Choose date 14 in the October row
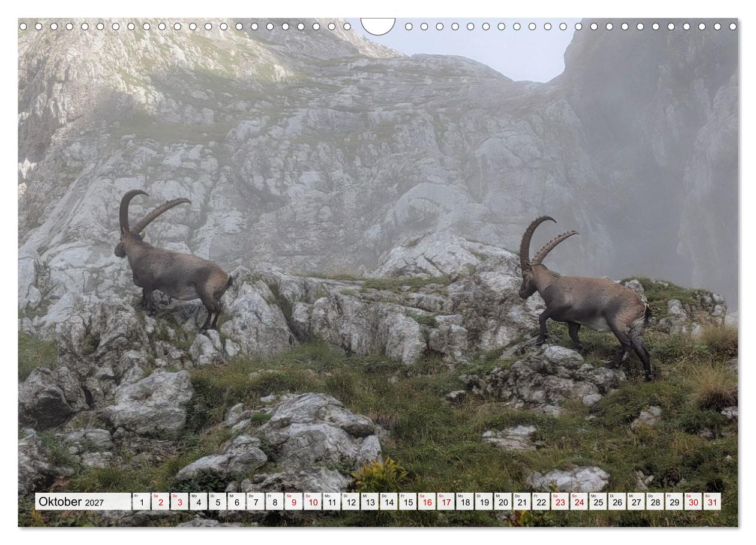The width and height of the screenshot is (756, 545). tap(389, 502)
